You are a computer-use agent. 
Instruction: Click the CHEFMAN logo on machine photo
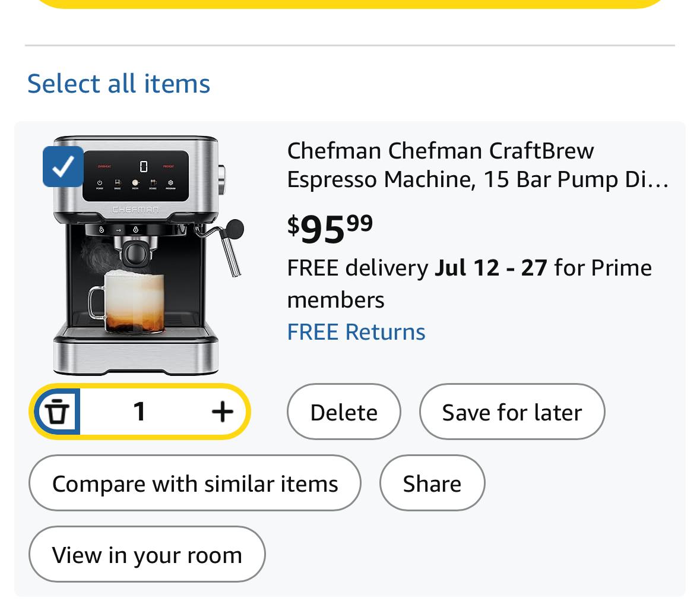tap(136, 210)
